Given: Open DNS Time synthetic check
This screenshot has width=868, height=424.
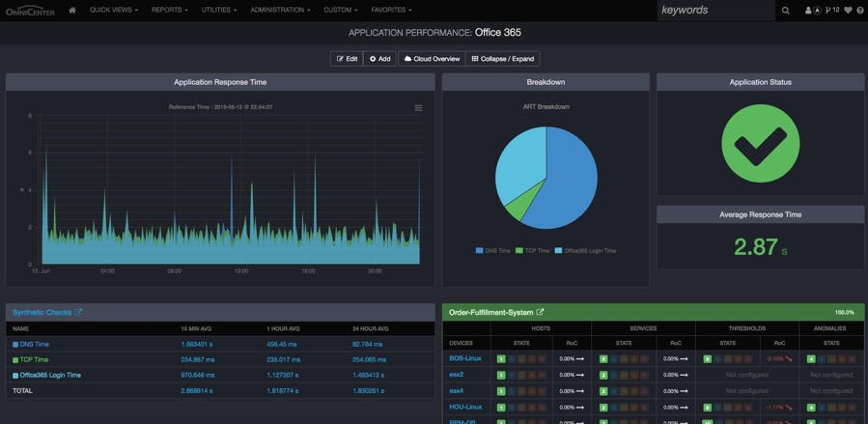Looking at the screenshot, I should coord(34,344).
